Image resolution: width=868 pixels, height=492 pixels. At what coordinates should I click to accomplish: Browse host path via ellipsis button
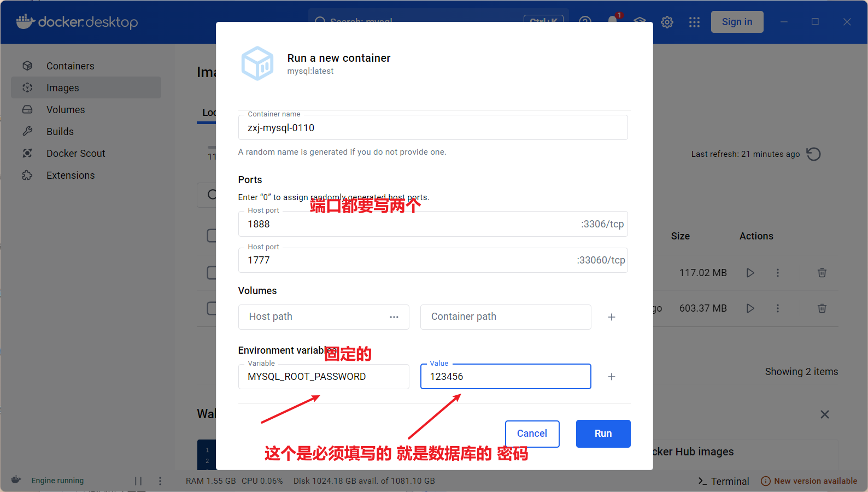click(394, 317)
